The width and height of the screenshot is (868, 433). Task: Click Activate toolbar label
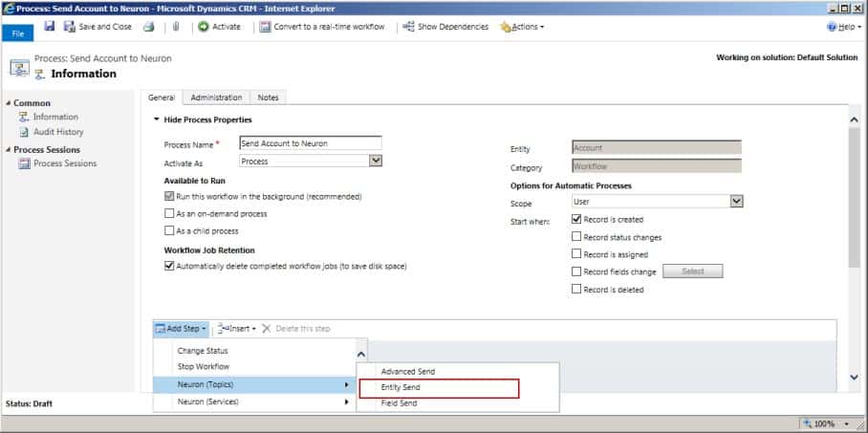(227, 27)
